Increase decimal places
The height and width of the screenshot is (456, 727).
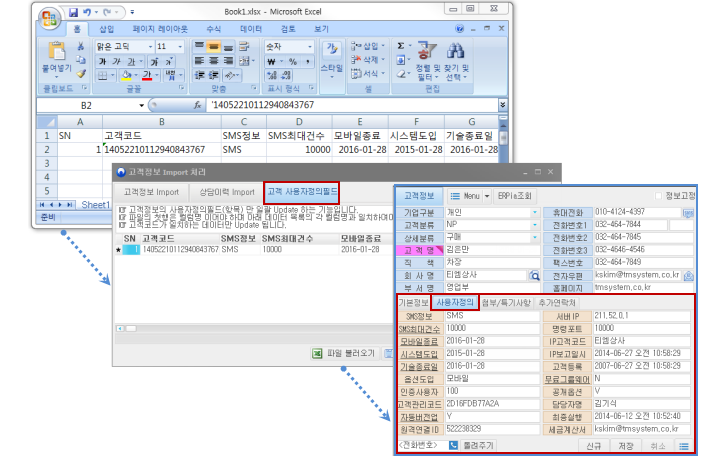(272, 75)
